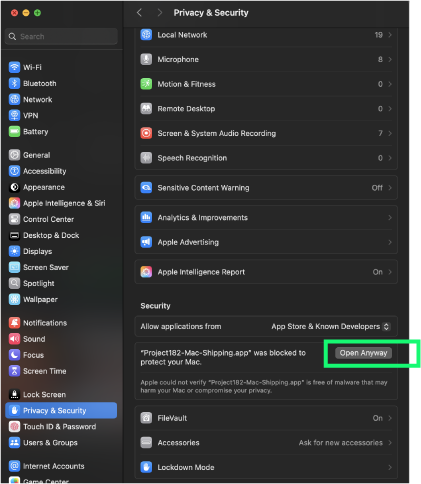Expand Accessories row showing Ask for new accessories
The image size is (421, 484).
point(266,442)
